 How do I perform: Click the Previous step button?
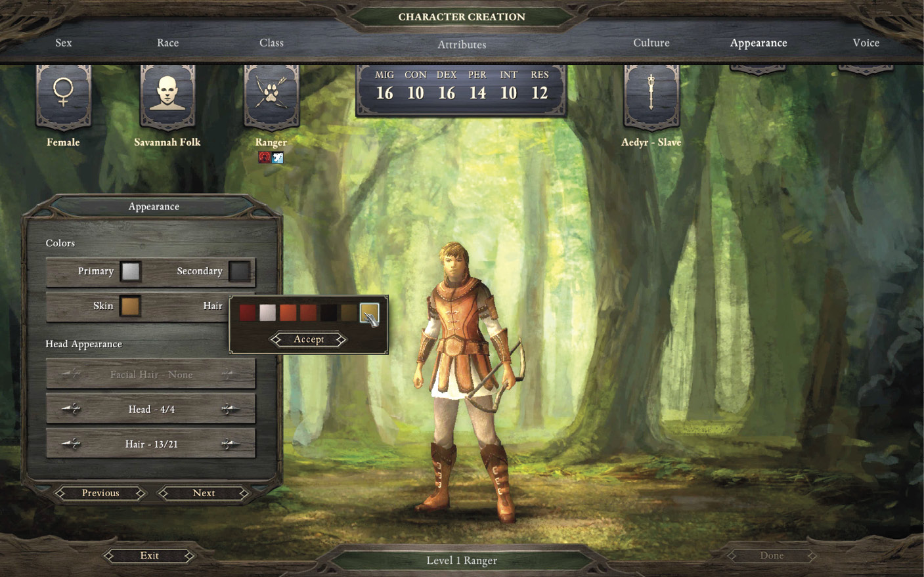[x=100, y=493]
